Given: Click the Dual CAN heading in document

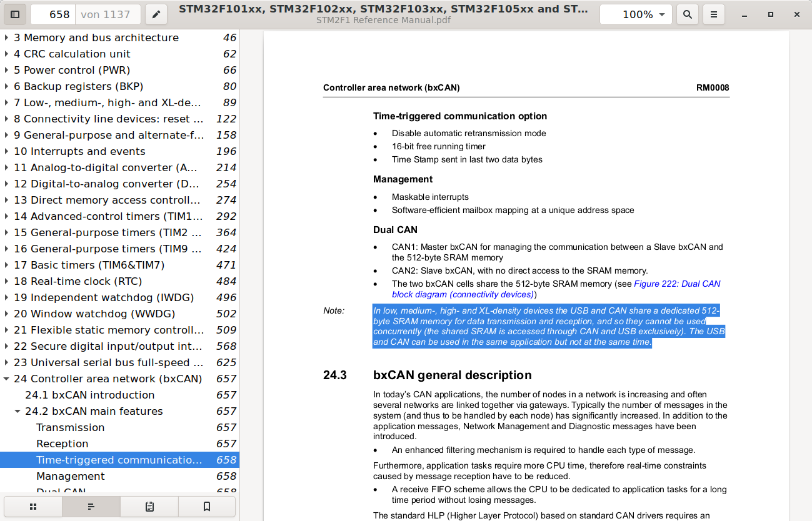Looking at the screenshot, I should click(x=395, y=230).
